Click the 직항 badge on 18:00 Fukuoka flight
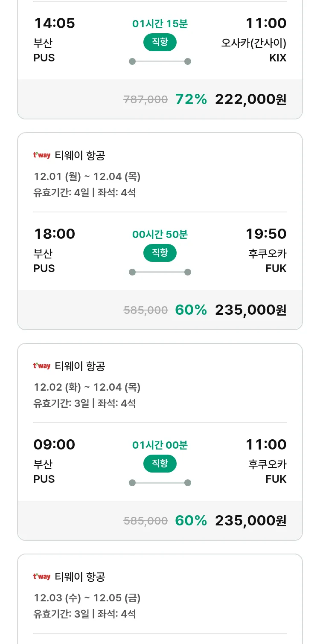Viewport: 320px width, 644px height. (x=160, y=253)
